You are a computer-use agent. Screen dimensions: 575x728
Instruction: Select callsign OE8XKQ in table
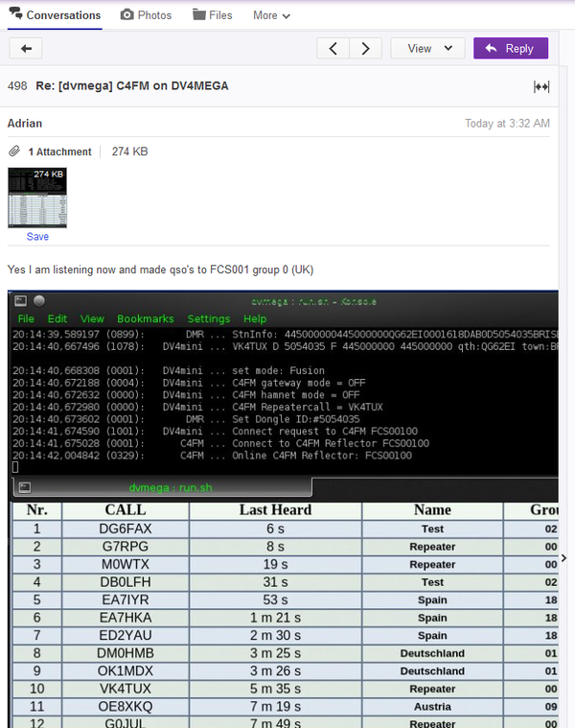tap(126, 706)
